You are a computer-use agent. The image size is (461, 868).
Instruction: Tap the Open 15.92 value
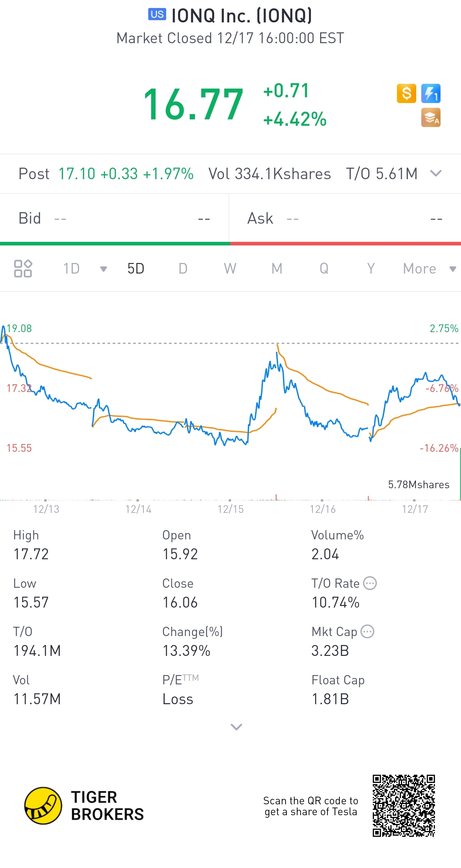[x=180, y=554]
